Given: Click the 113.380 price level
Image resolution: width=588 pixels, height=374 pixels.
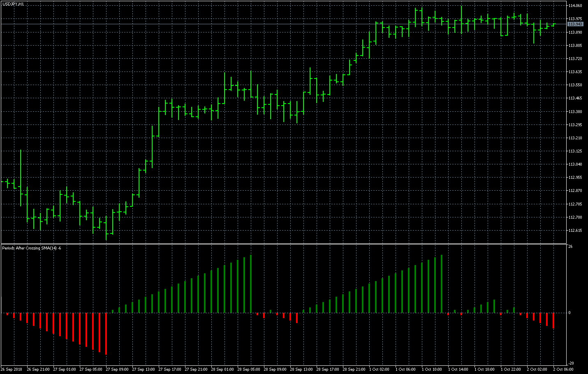Looking at the screenshot, I should (575, 112).
